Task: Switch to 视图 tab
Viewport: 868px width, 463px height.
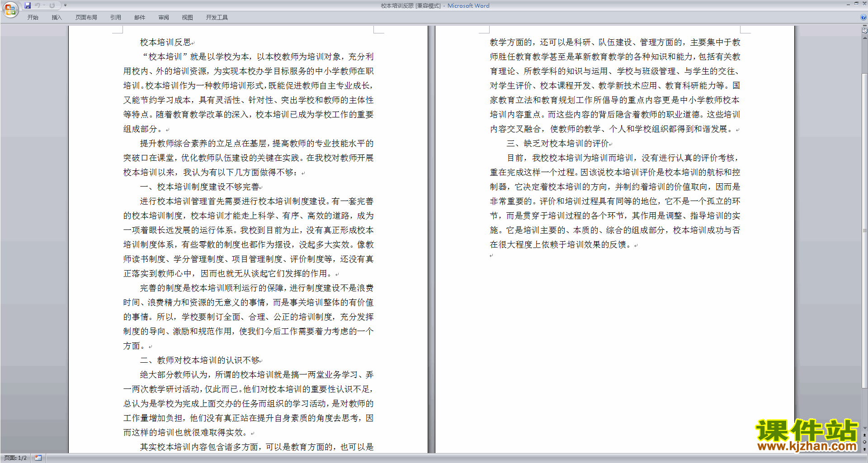Action: (188, 18)
